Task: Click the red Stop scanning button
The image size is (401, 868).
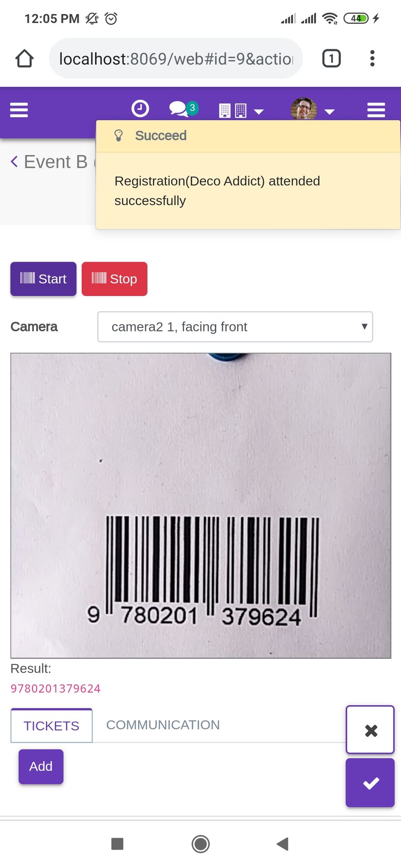Action: (x=115, y=279)
